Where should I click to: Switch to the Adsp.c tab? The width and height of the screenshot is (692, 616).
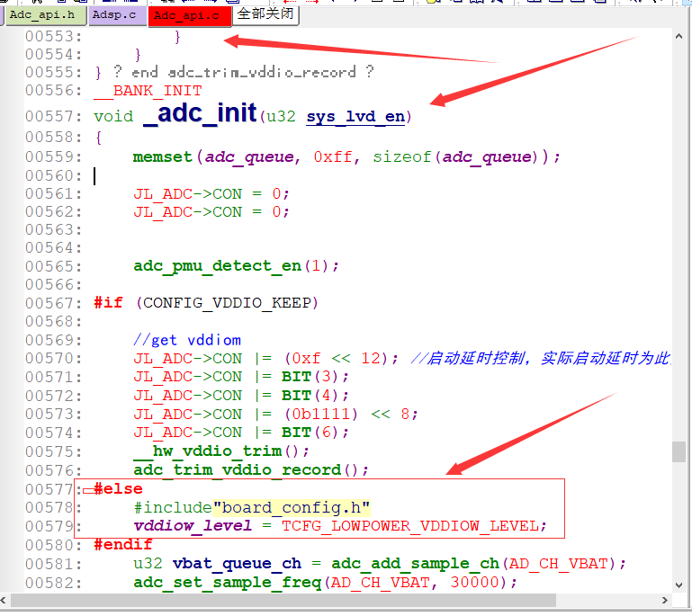117,16
